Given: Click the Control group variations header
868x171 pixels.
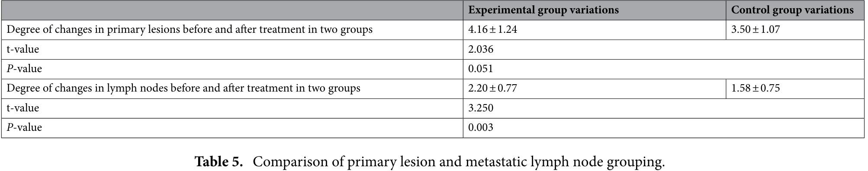Looking at the screenshot, I should point(792,10).
